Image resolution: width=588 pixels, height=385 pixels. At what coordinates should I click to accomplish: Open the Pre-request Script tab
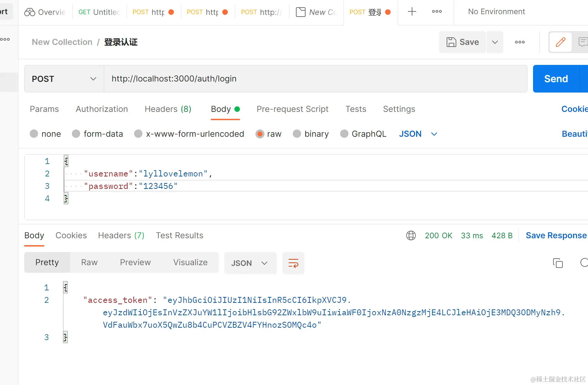coord(292,109)
